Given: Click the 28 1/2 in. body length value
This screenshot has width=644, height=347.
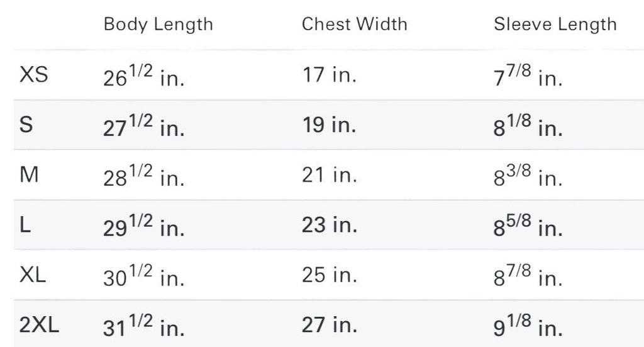Looking at the screenshot, I should coord(144,178).
